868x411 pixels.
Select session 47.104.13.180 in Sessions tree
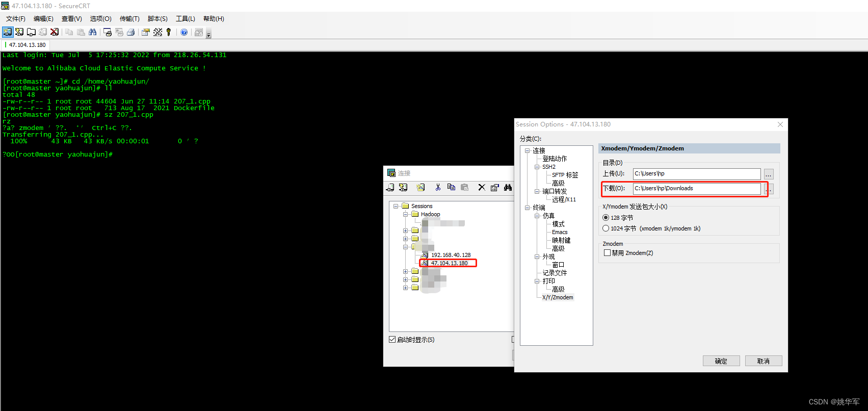pos(449,263)
